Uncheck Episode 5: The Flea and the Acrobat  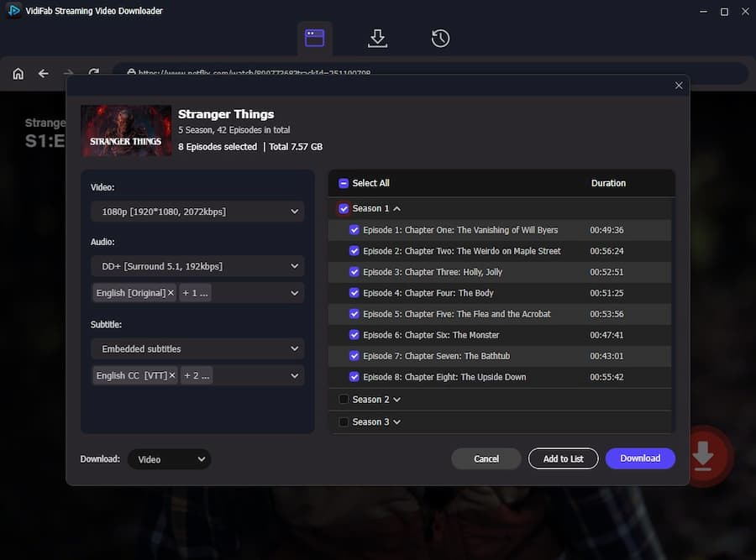[x=354, y=313]
